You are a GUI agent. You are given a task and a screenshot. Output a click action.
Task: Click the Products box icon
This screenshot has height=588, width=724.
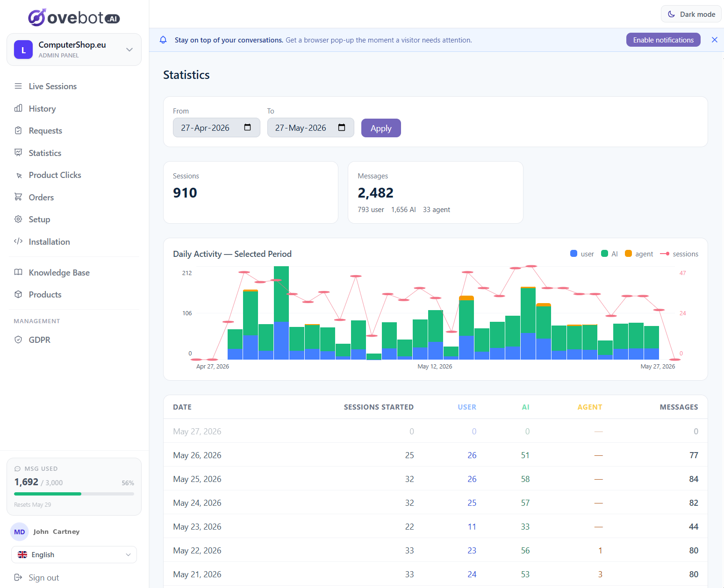click(x=18, y=294)
